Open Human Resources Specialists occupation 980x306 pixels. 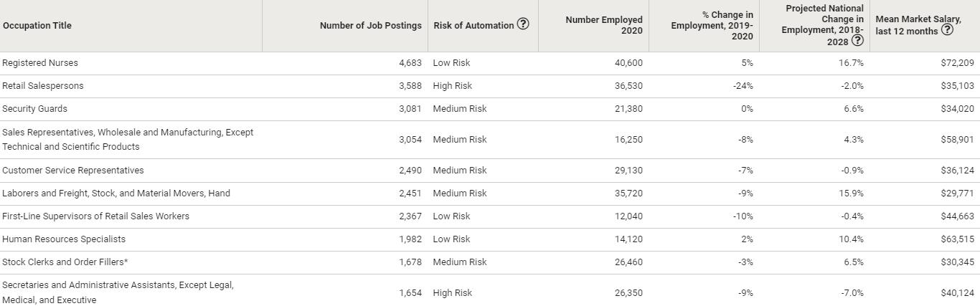point(64,239)
